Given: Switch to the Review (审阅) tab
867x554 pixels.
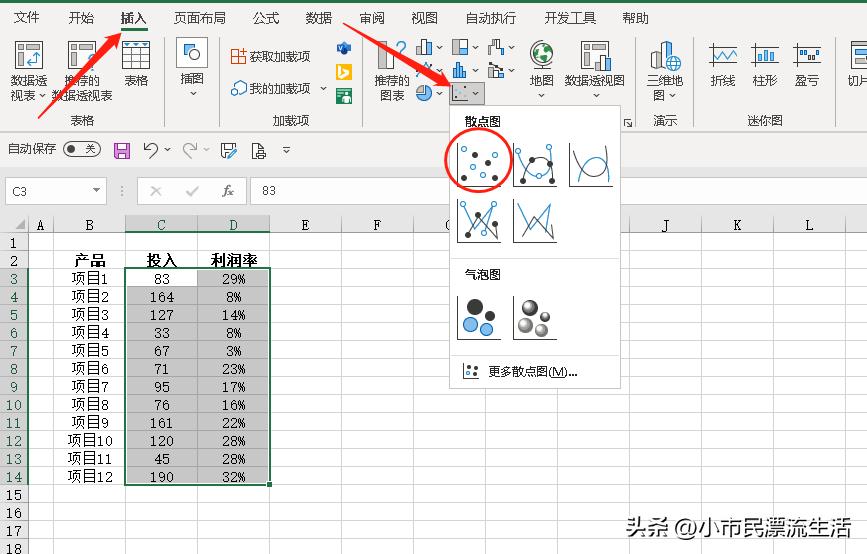Looking at the screenshot, I should point(372,18).
